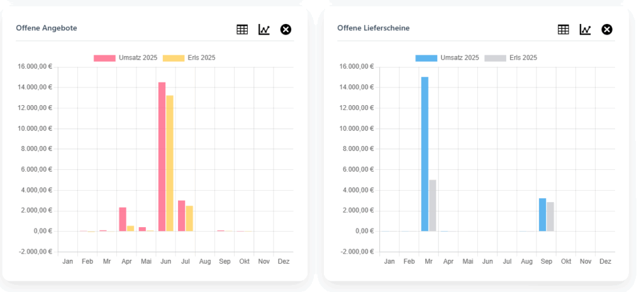
Task: Click the Offene Lieferscheine panel title
Action: click(x=374, y=28)
